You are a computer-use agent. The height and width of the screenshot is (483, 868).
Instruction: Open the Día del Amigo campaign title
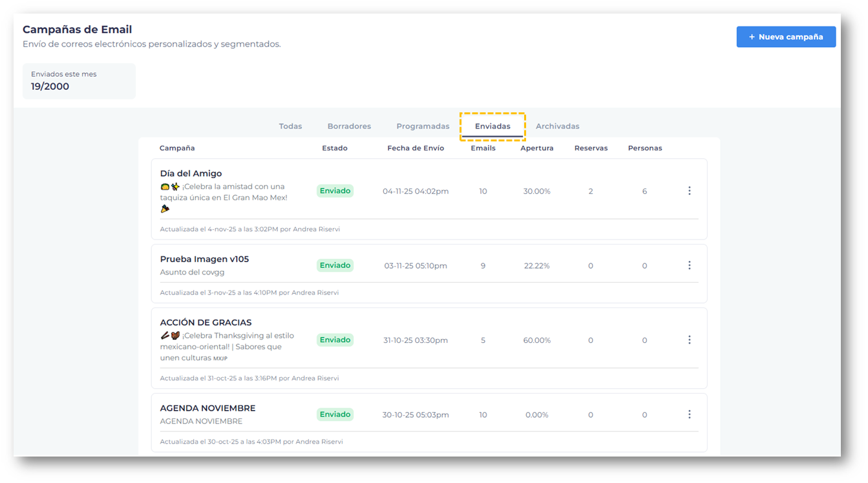(x=191, y=174)
